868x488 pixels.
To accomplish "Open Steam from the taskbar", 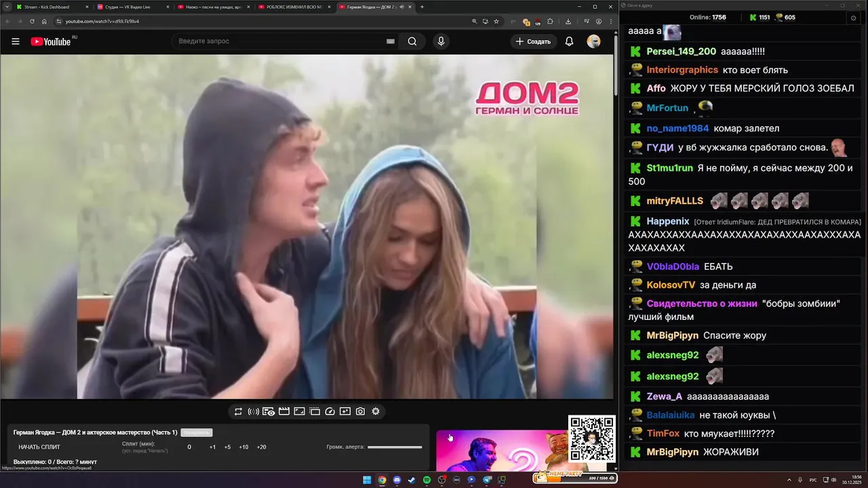I will pos(412,480).
